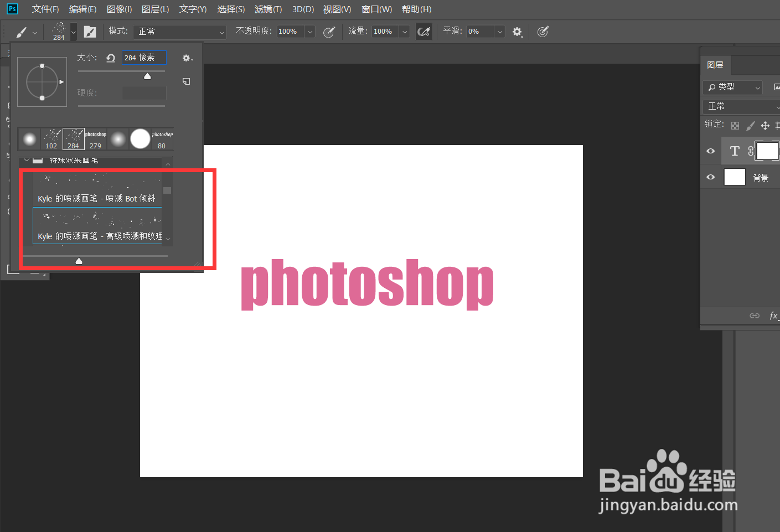Expand the tool preset picker arrow
The image size is (780, 532).
tap(35, 33)
